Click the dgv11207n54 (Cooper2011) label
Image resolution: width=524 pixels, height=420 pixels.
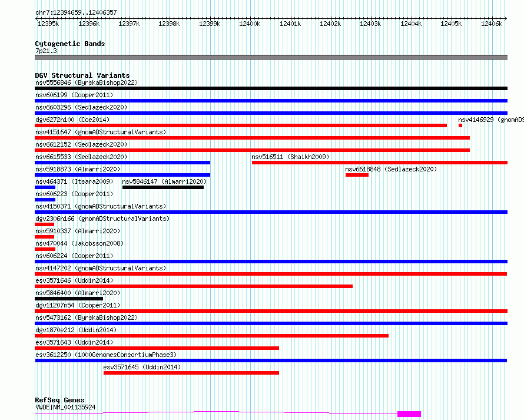(78, 305)
